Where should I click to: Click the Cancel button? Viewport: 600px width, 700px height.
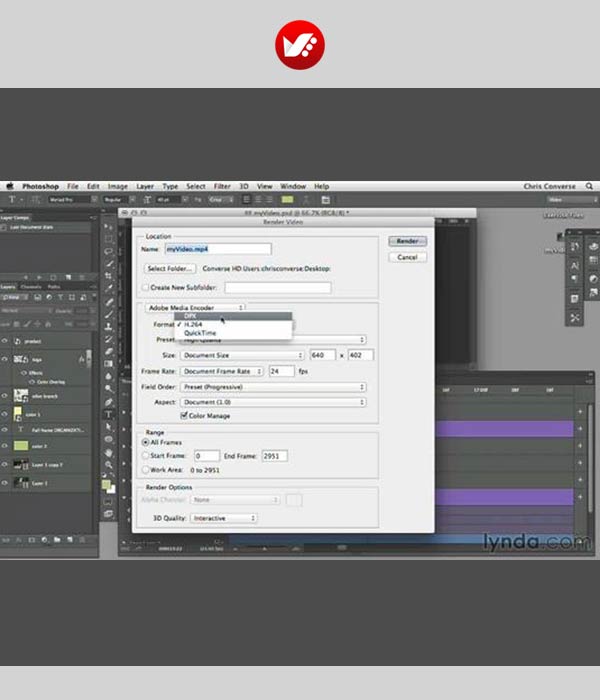coord(408,257)
